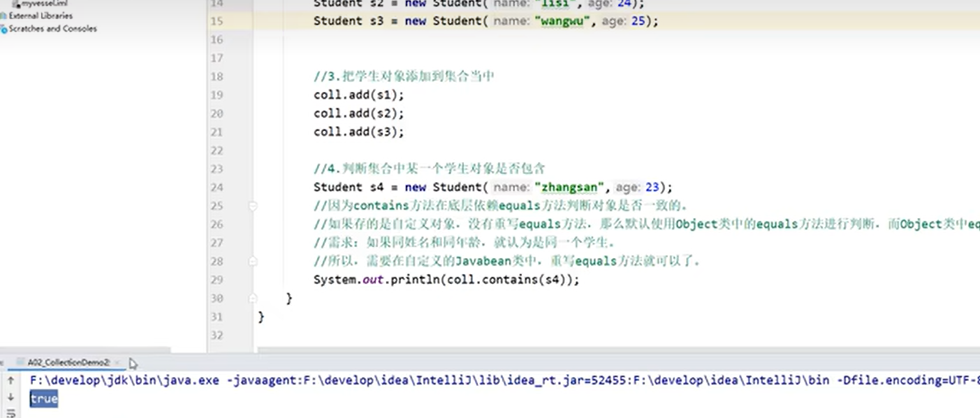Toggle the soft-wrap icon below the down arrow

pyautogui.click(x=11, y=413)
